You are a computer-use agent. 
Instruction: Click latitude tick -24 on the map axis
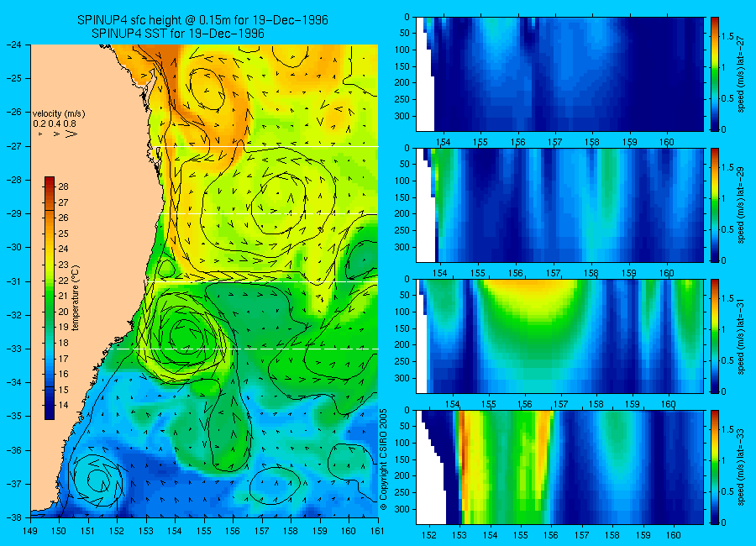coord(13,45)
